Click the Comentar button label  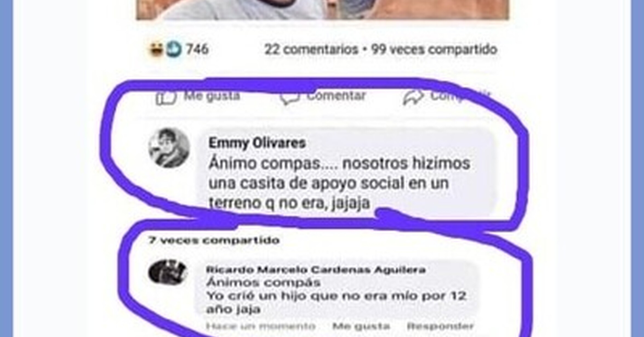pyautogui.click(x=336, y=96)
